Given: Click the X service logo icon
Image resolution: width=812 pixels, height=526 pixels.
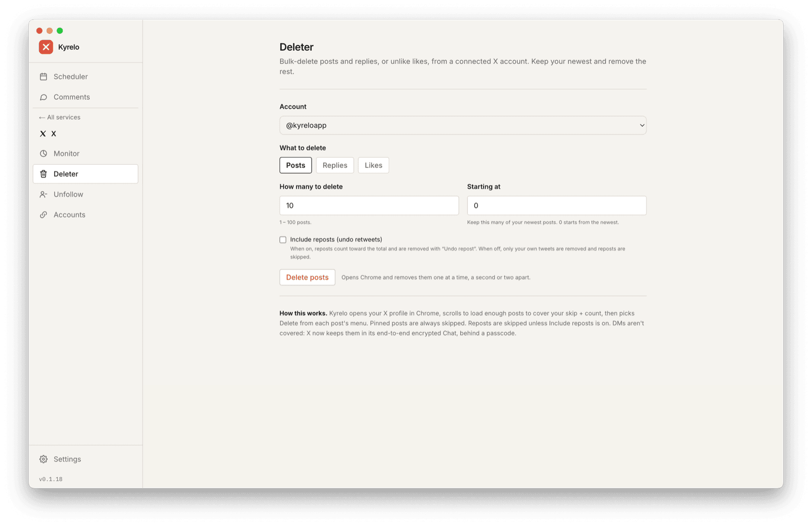Looking at the screenshot, I should (x=43, y=134).
